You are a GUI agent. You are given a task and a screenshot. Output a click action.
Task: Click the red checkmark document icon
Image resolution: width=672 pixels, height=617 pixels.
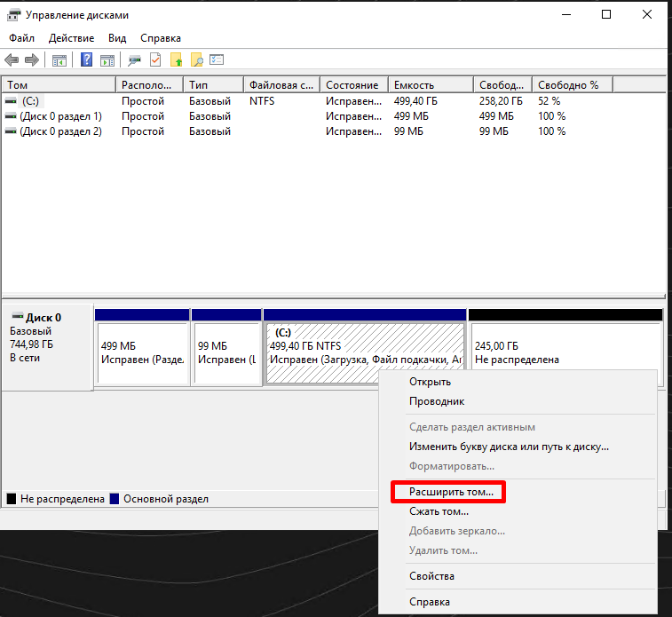pos(155,60)
